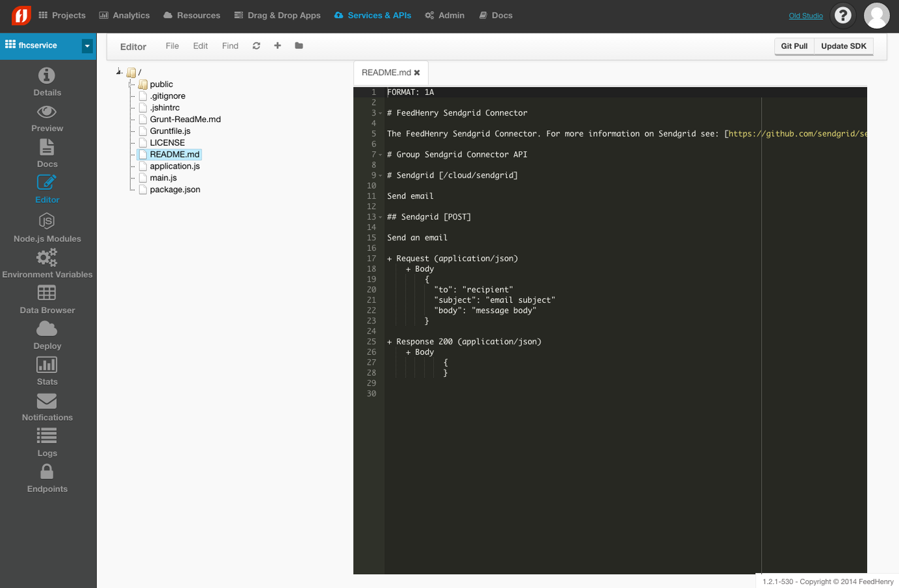The image size is (899, 588).
Task: Open the Endpoints lock icon
Action: [x=47, y=471]
